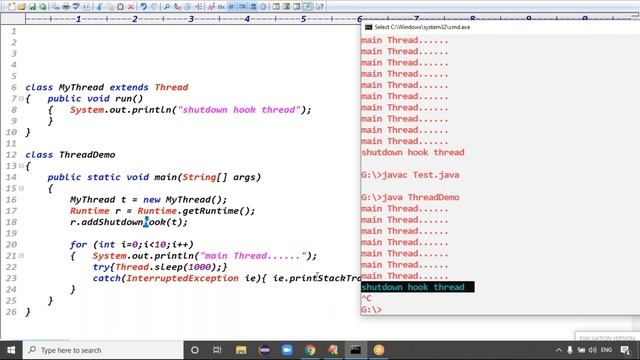Click the 'Runtime.getRuntime()' code line
The image size is (640, 360).
click(162, 211)
